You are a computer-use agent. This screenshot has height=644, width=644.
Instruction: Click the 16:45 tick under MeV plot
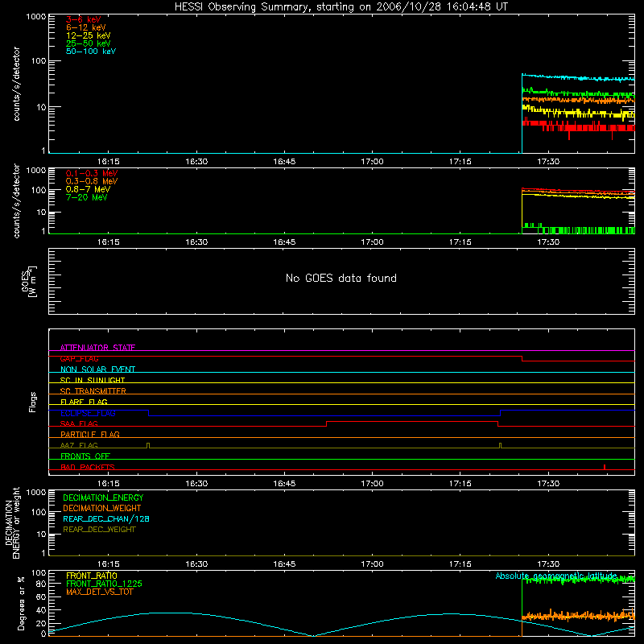pyautogui.click(x=284, y=242)
